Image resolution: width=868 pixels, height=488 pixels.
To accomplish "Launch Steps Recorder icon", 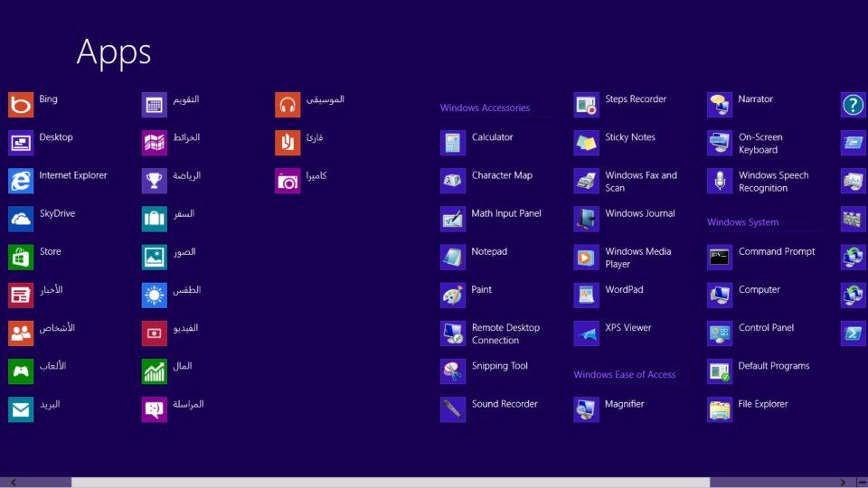I will pos(586,105).
